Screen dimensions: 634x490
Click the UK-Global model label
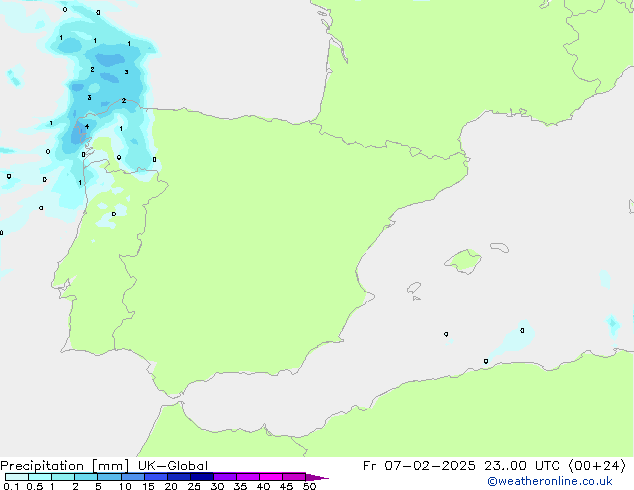(x=173, y=466)
